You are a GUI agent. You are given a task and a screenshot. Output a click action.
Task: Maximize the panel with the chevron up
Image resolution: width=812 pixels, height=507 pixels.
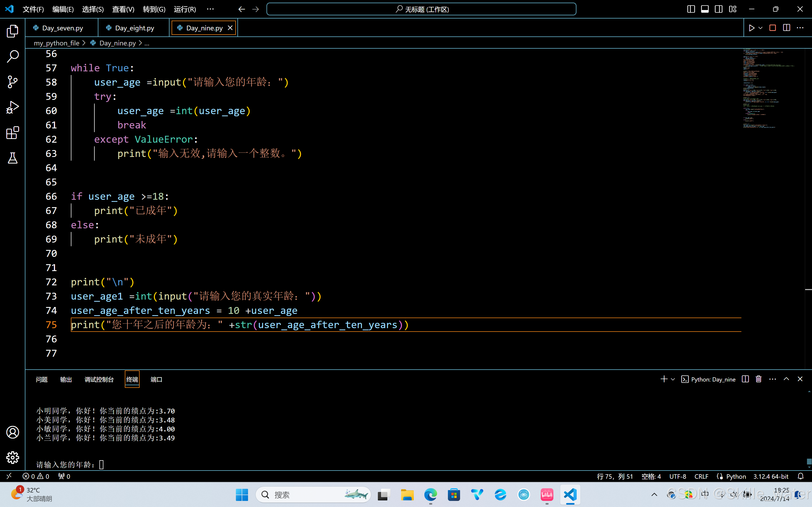tap(786, 379)
